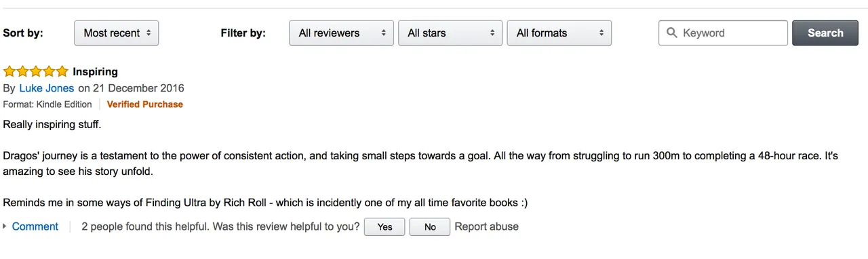Mark review helpful with Yes
This screenshot has height=259, width=868.
pos(384,226)
